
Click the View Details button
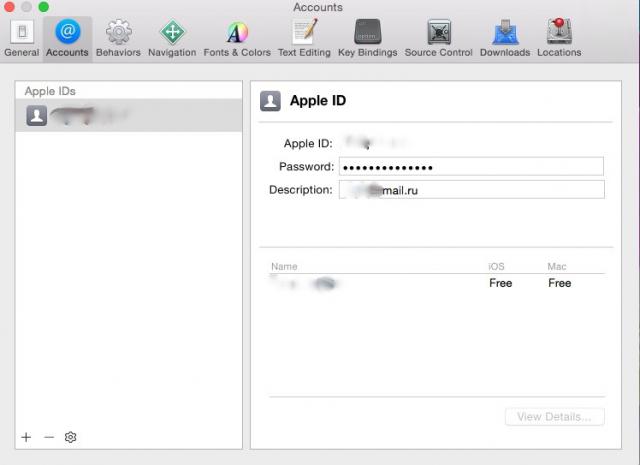coord(554,417)
